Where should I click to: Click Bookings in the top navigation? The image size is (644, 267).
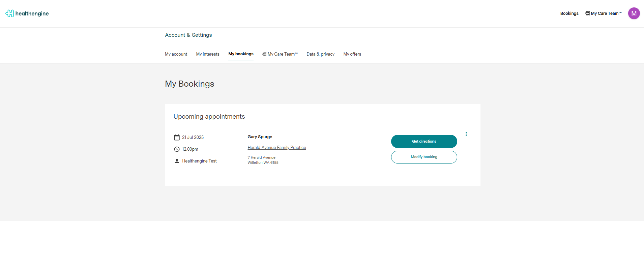[x=569, y=13]
